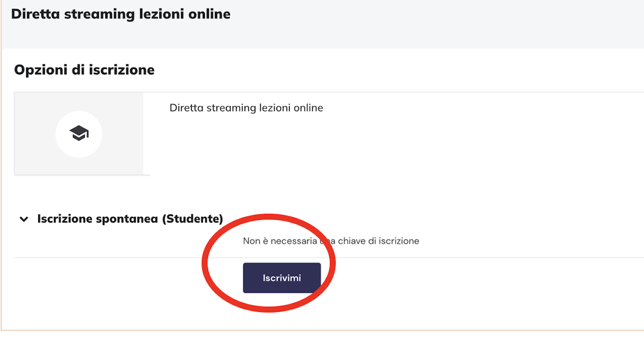Click the bold page title in the header
This screenshot has width=644, height=338.
click(121, 14)
